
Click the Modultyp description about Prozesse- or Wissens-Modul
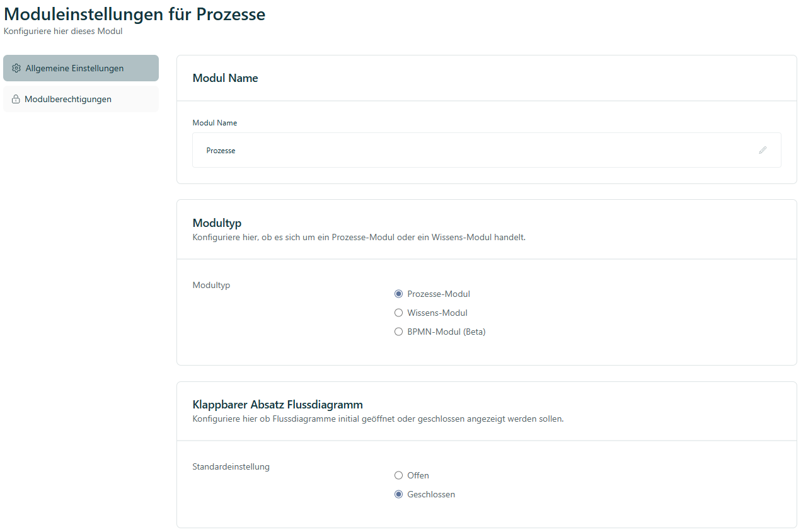(x=359, y=238)
